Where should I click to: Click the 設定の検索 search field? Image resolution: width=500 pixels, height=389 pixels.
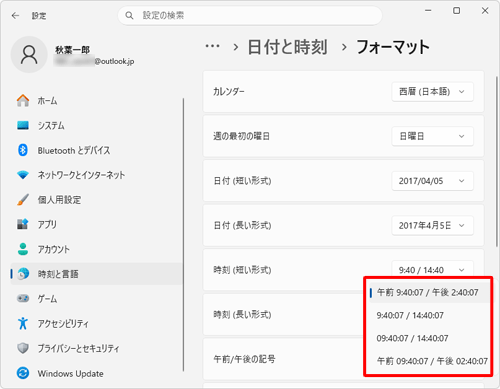pos(250,15)
